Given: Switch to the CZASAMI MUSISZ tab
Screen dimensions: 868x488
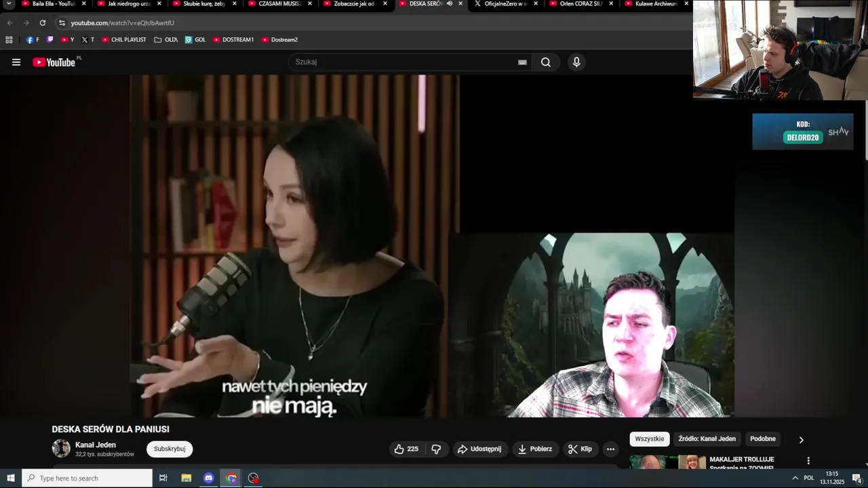Looking at the screenshot, I should [x=279, y=4].
